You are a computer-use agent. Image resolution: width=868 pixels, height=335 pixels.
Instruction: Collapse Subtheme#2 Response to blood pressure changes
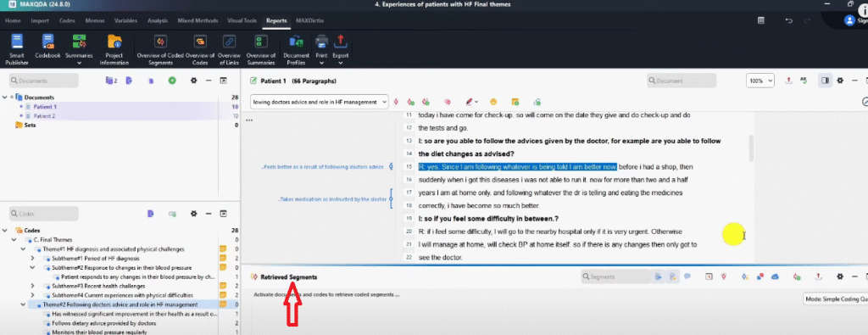click(33, 267)
